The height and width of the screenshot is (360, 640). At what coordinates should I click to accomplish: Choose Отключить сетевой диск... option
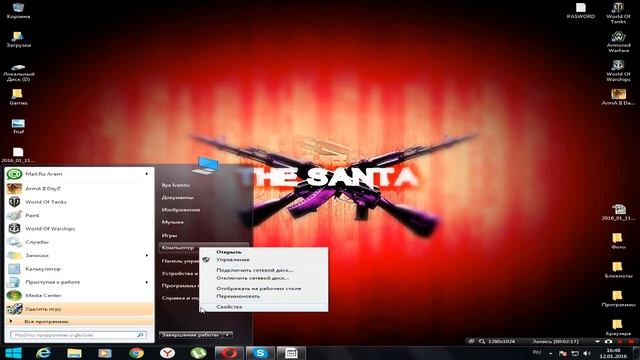[x=264, y=278]
